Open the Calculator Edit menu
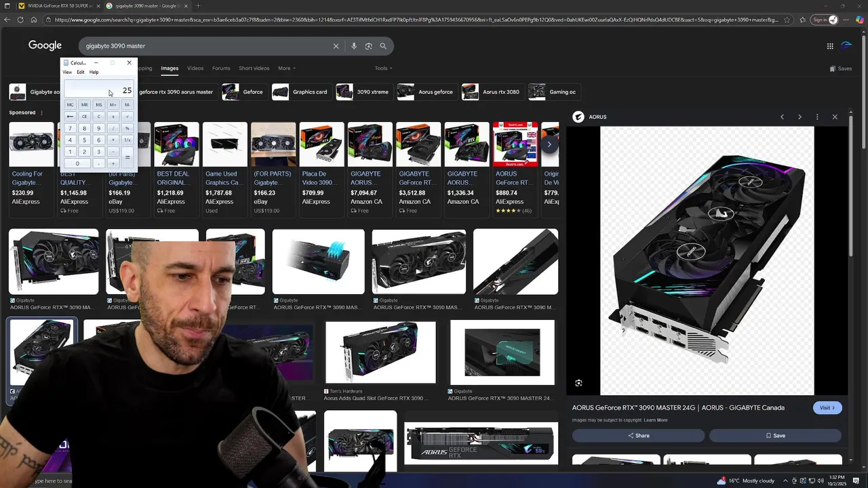This screenshot has width=868, height=488. tap(81, 72)
